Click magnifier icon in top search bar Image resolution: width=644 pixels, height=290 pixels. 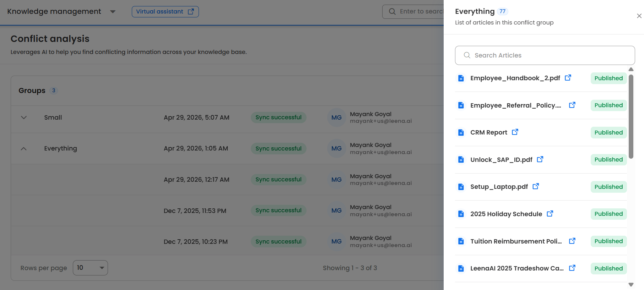(x=392, y=11)
